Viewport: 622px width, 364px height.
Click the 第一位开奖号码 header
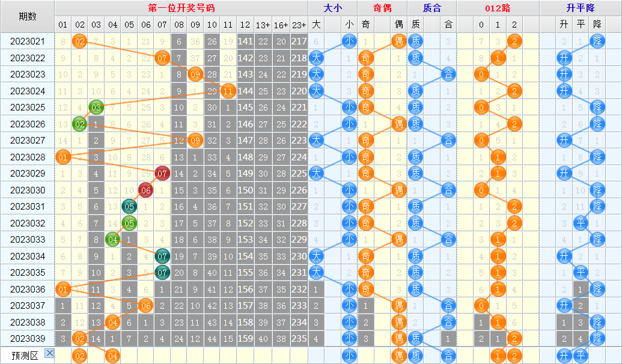click(x=181, y=8)
